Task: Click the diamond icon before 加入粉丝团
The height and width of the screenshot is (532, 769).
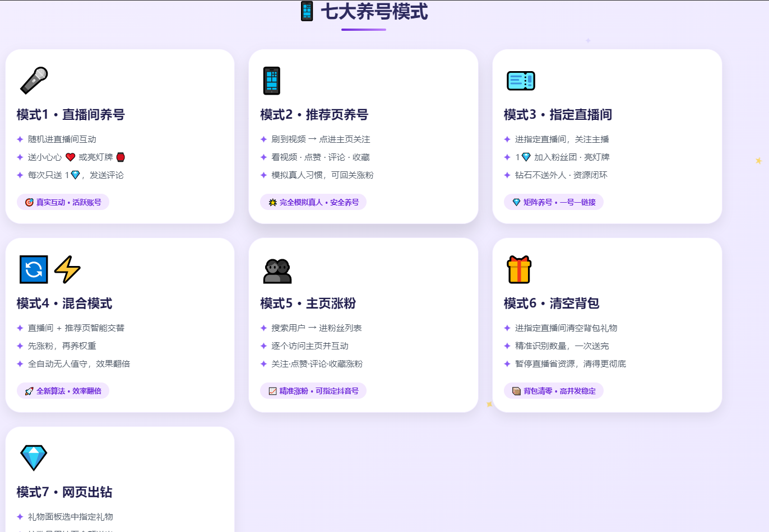Action: 526,157
